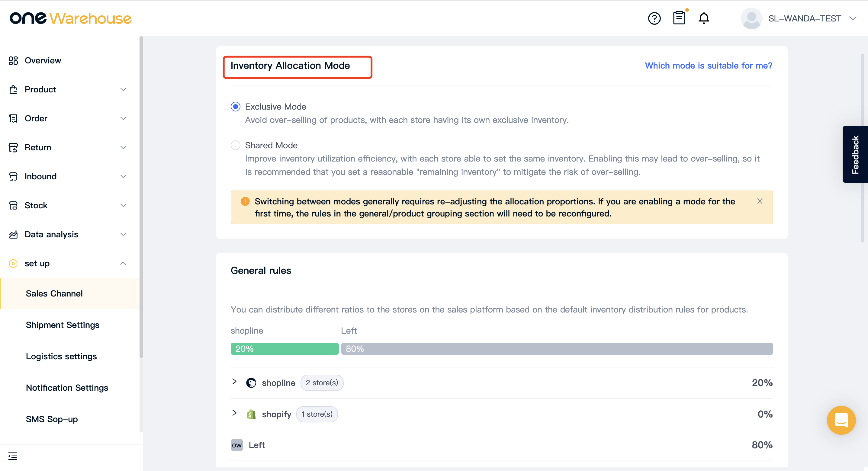Click the shopline platform logo icon
Viewport: 868px width, 471px height.
coord(251,383)
